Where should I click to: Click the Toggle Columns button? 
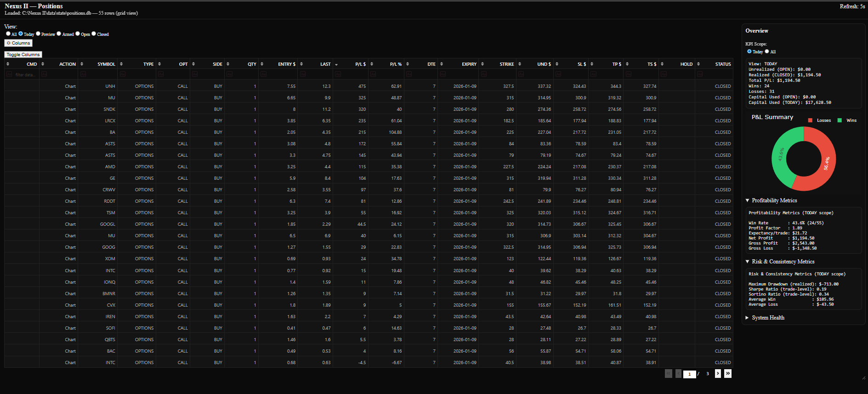click(23, 55)
